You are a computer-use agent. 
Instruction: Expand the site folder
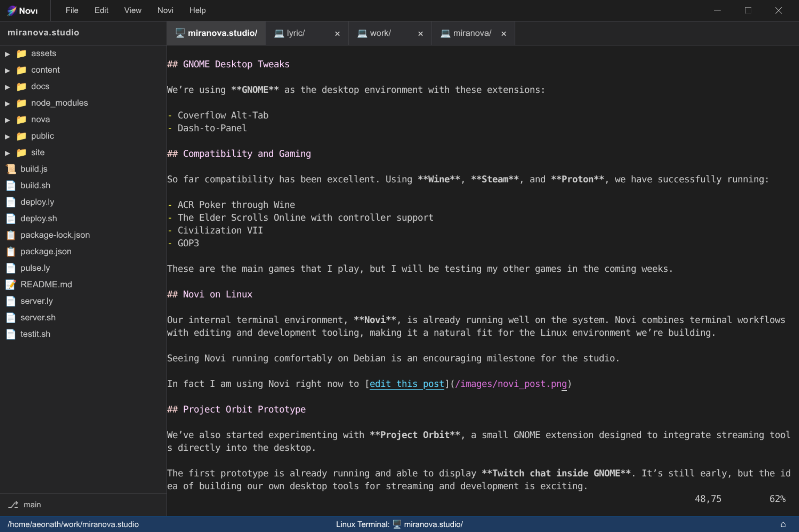pos(7,152)
